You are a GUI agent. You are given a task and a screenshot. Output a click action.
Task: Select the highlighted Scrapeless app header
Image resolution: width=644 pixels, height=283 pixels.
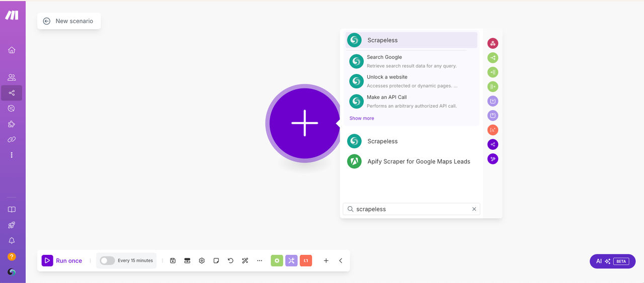pyautogui.click(x=411, y=40)
